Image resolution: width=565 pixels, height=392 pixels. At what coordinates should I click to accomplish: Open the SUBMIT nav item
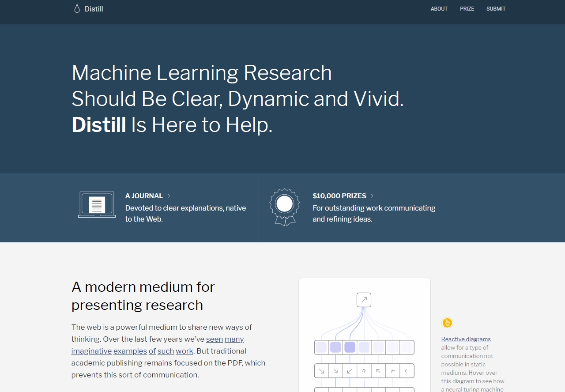point(496,9)
